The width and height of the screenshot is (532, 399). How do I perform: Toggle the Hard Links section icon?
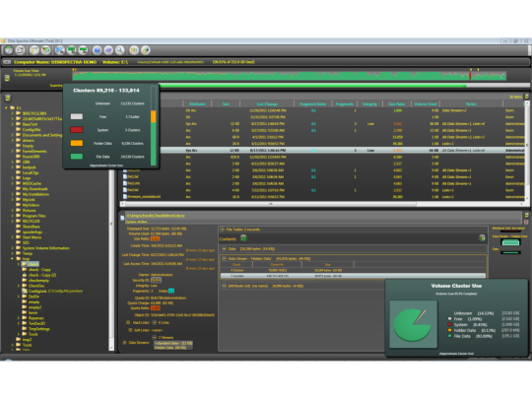(128, 322)
